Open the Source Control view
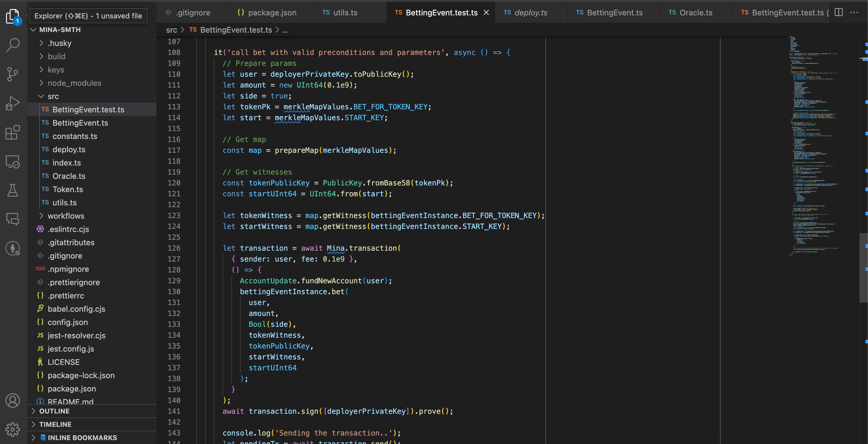 (x=13, y=74)
